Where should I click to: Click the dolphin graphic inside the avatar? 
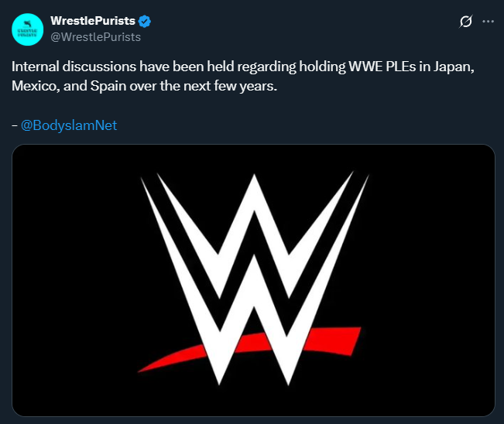(28, 24)
